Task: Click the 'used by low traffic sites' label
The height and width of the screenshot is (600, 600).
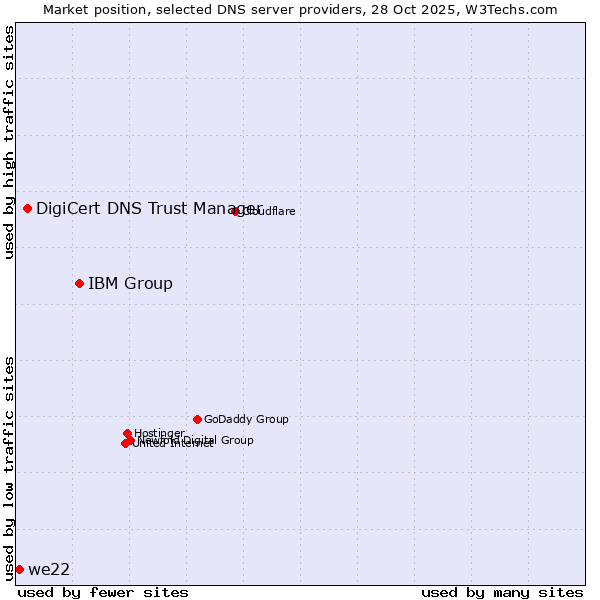Action: click(9, 467)
